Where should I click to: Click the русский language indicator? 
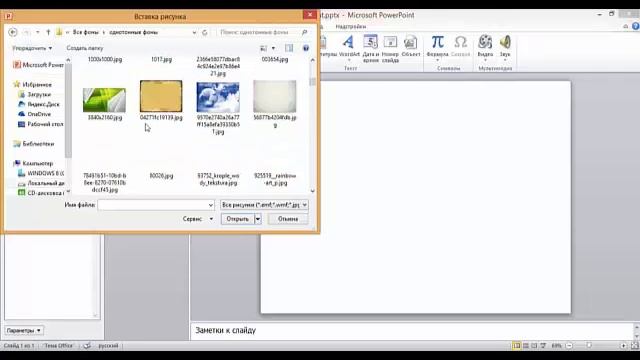108,346
